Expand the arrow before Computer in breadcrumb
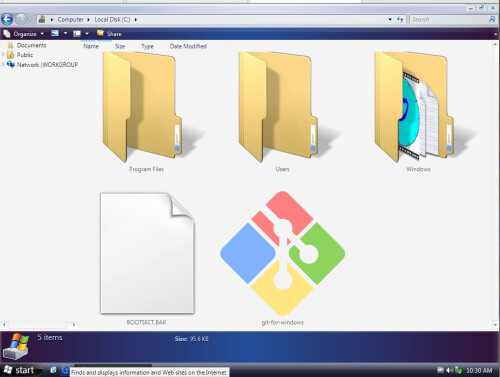Viewport: 500px width, 377px height. coord(52,20)
